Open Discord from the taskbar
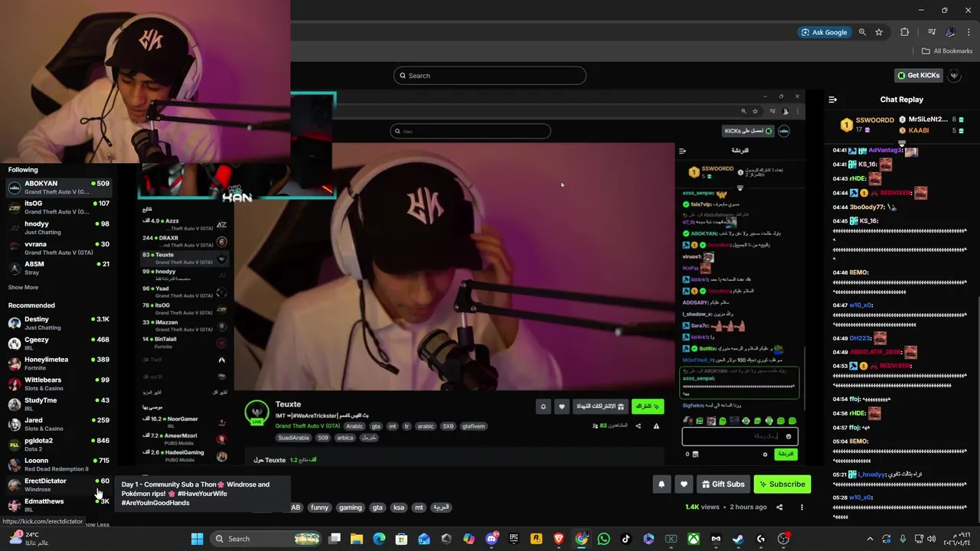The image size is (980, 551). point(492,539)
